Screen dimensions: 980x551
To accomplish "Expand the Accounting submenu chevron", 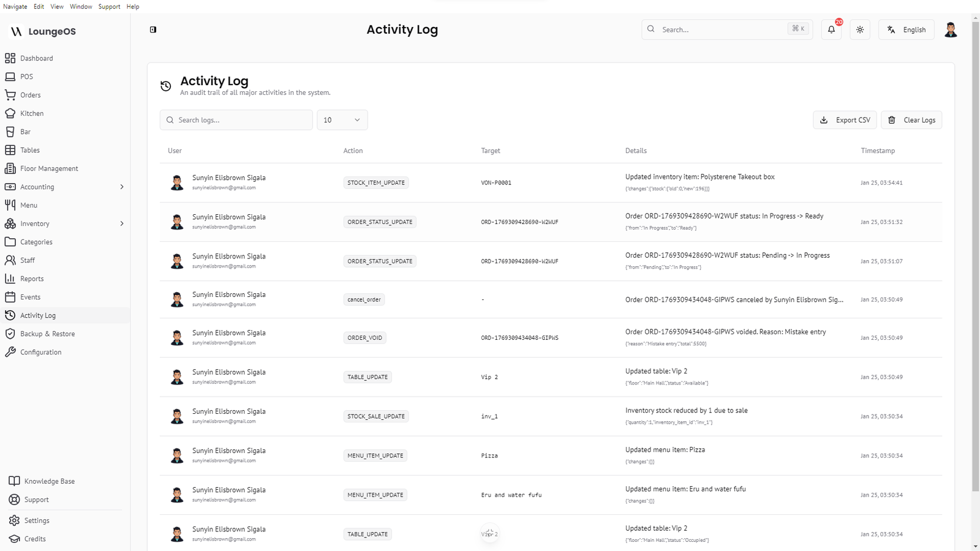I will coord(121,187).
